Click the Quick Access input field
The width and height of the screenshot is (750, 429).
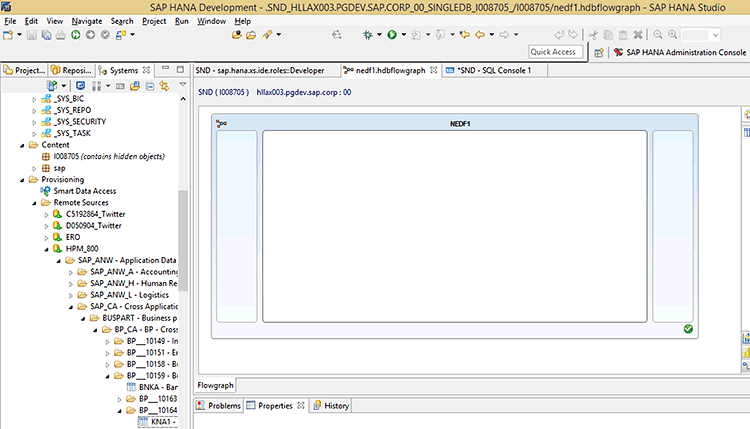point(555,52)
